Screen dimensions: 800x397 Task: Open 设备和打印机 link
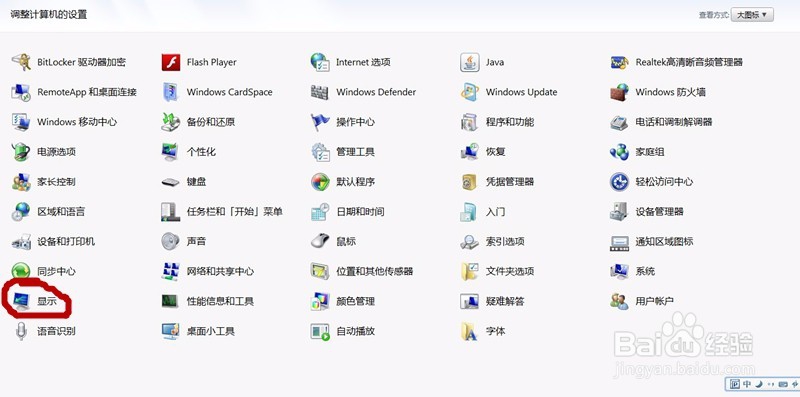click(66, 241)
